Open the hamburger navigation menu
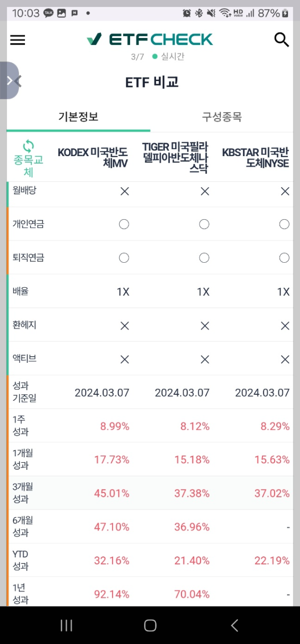This screenshot has width=300, height=644. 17,40
